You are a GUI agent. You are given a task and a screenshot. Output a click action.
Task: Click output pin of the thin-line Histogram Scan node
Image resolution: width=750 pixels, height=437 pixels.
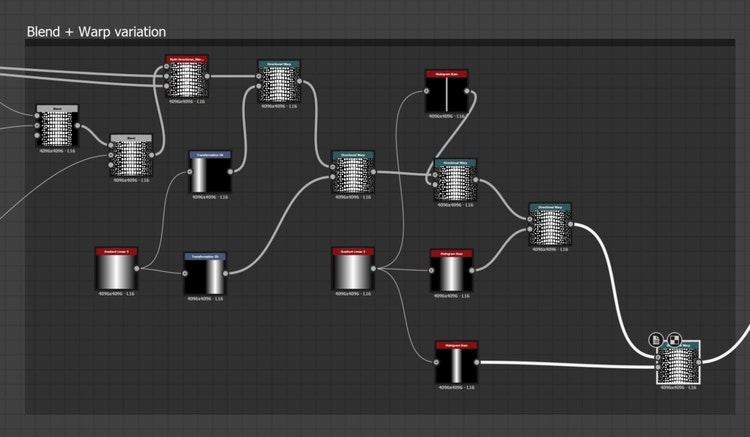pyautogui.click(x=467, y=91)
